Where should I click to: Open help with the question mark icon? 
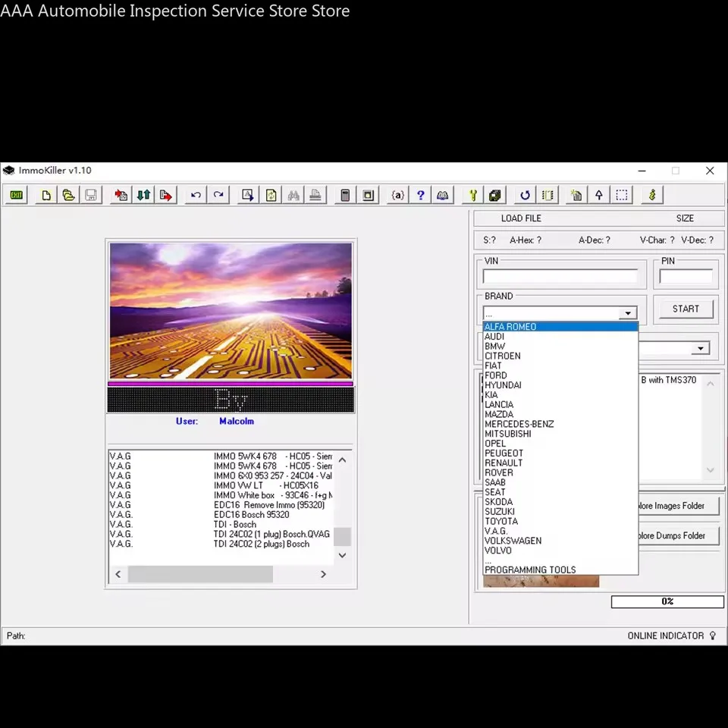[420, 195]
